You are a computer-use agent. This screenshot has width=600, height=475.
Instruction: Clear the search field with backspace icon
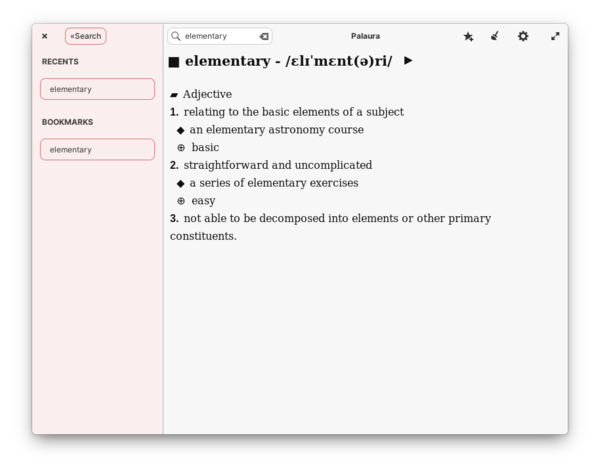(264, 36)
